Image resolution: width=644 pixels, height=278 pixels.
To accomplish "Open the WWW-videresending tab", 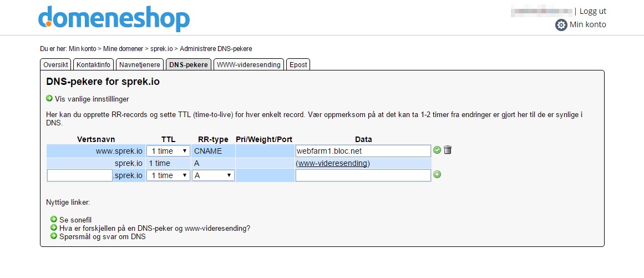I will pyautogui.click(x=249, y=64).
